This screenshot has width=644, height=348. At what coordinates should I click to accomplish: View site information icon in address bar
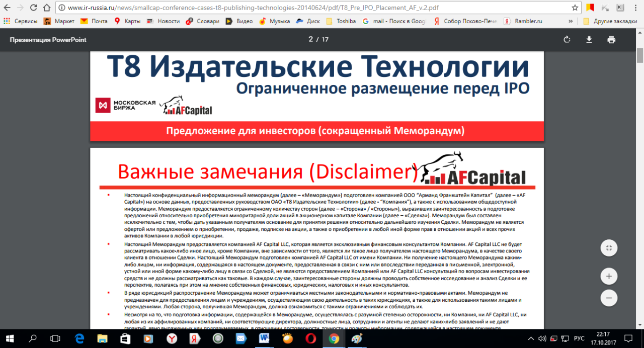click(61, 8)
